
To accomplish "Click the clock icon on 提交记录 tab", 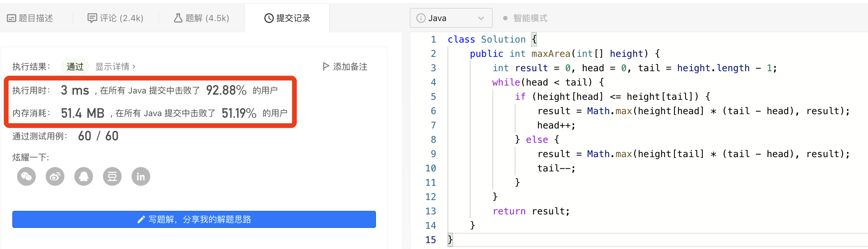I will tap(269, 18).
